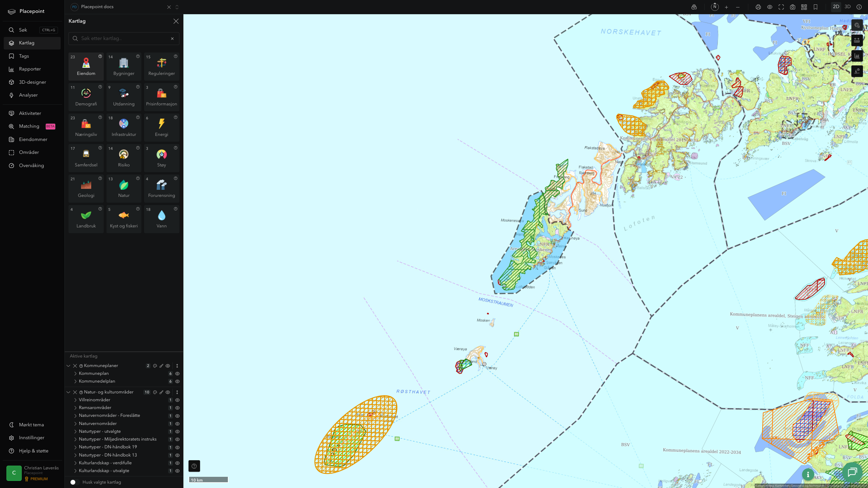Open Tags in the sidebar
Image resolution: width=868 pixels, height=488 pixels.
pyautogui.click(x=32, y=56)
